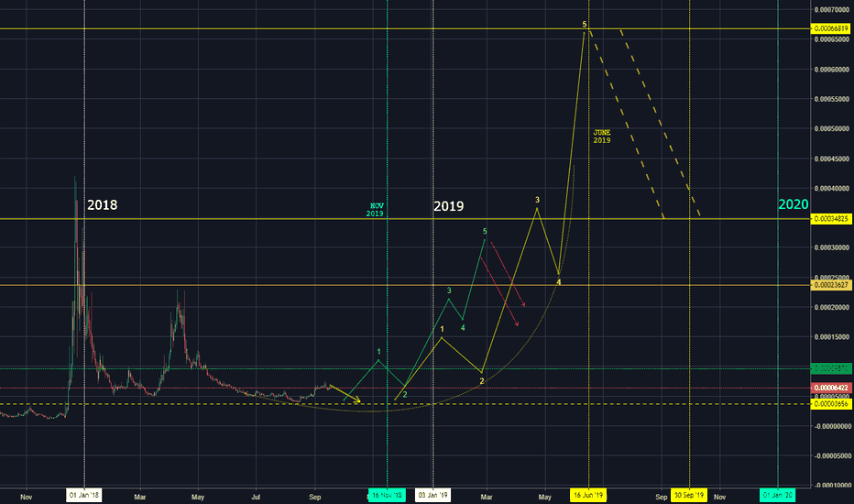Select the teal NOV 2019 text note

point(376,210)
